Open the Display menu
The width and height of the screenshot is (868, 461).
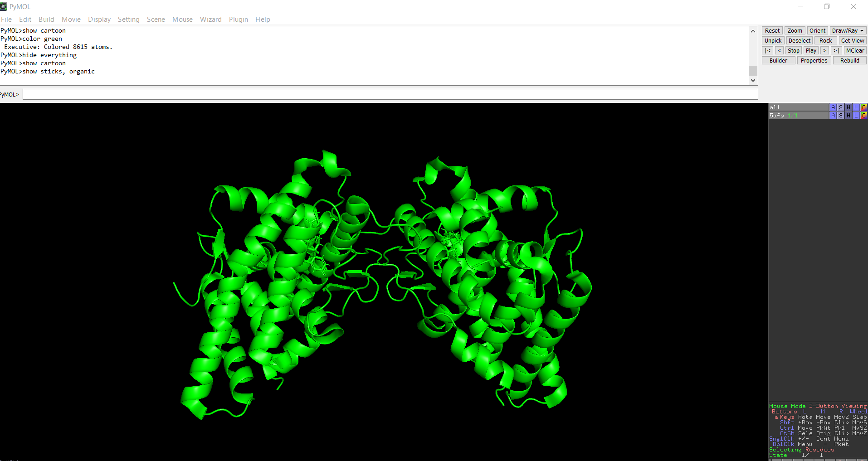pos(99,19)
